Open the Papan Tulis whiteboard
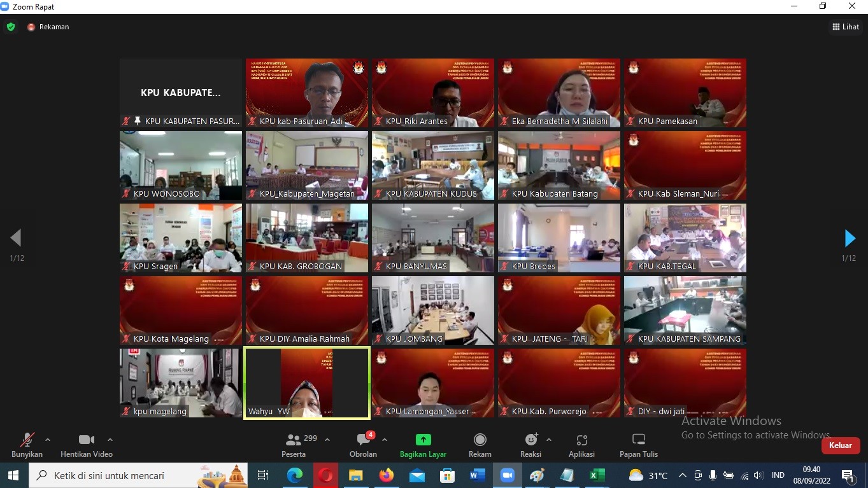868x488 pixels. [x=638, y=445]
